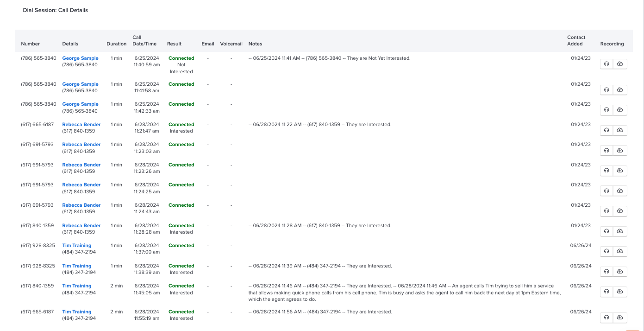
Task: Play recording for George Sample's 11:40:59 am call
Action: [606, 64]
